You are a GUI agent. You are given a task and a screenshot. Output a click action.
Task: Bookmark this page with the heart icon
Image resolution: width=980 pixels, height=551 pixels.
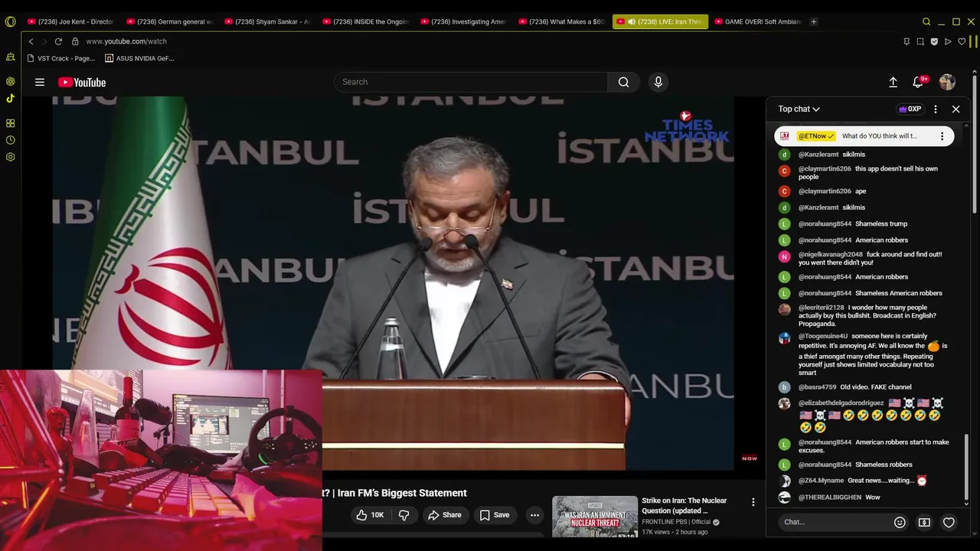coord(962,41)
